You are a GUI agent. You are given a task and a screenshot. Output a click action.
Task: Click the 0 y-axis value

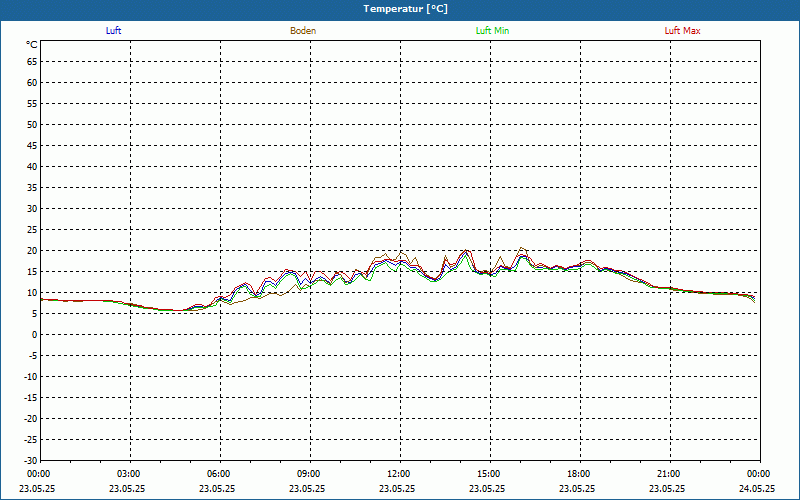point(35,335)
